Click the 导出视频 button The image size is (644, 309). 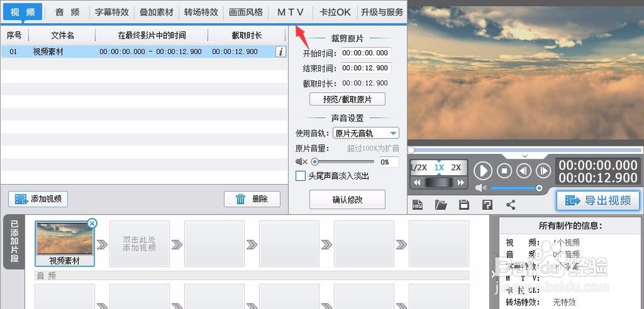[598, 200]
